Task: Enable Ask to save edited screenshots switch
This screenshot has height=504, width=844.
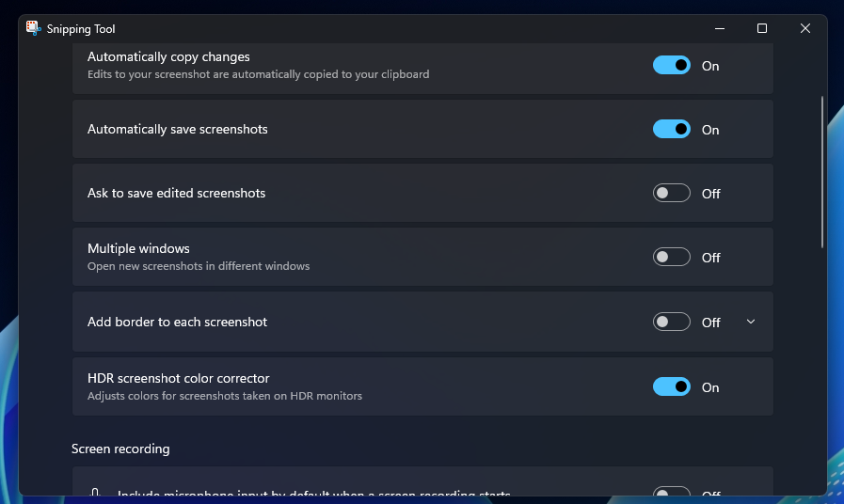Action: pyautogui.click(x=671, y=193)
